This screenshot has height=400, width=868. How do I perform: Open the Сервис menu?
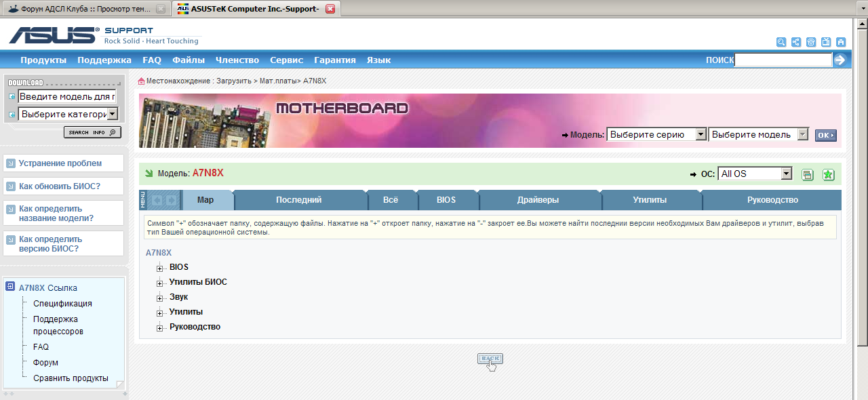(x=286, y=60)
